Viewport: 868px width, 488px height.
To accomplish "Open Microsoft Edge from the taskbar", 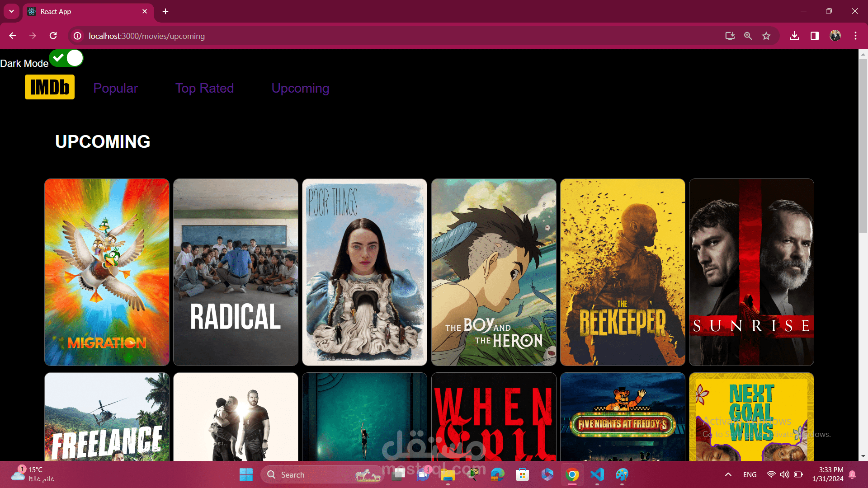I will tap(497, 474).
